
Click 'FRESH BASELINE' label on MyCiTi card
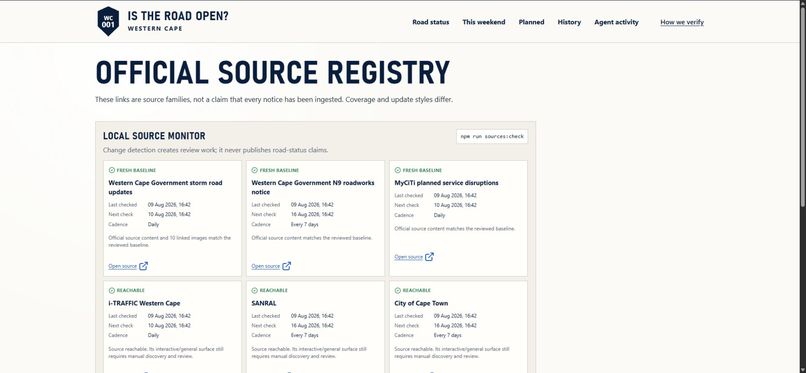tap(422, 170)
